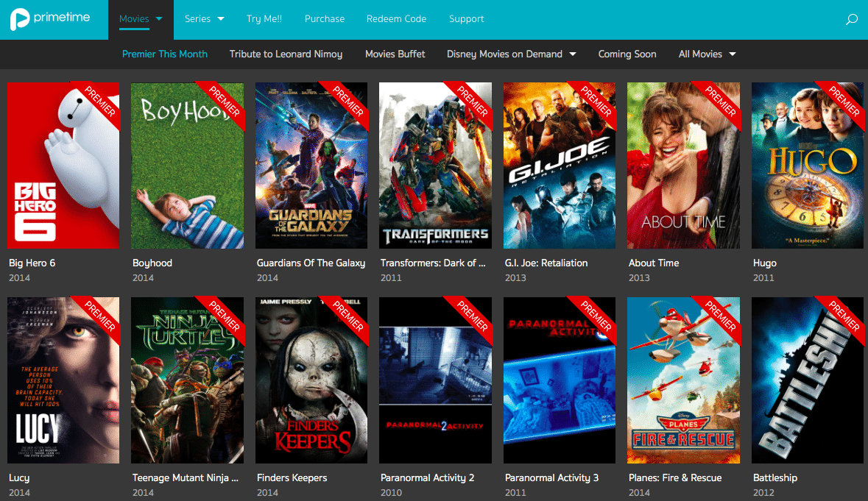Open the search magnifier icon
The width and height of the screenshot is (868, 501).
point(852,18)
